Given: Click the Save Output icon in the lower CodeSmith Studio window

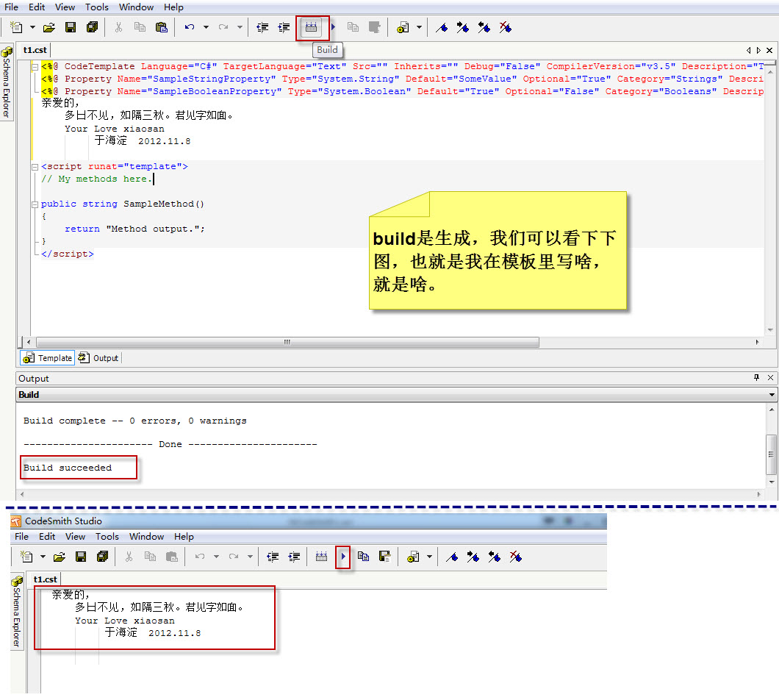Looking at the screenshot, I should point(385,557).
